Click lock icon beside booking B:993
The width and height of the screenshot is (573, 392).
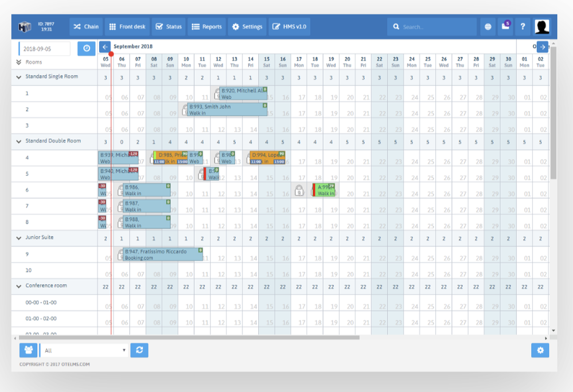[185, 109]
